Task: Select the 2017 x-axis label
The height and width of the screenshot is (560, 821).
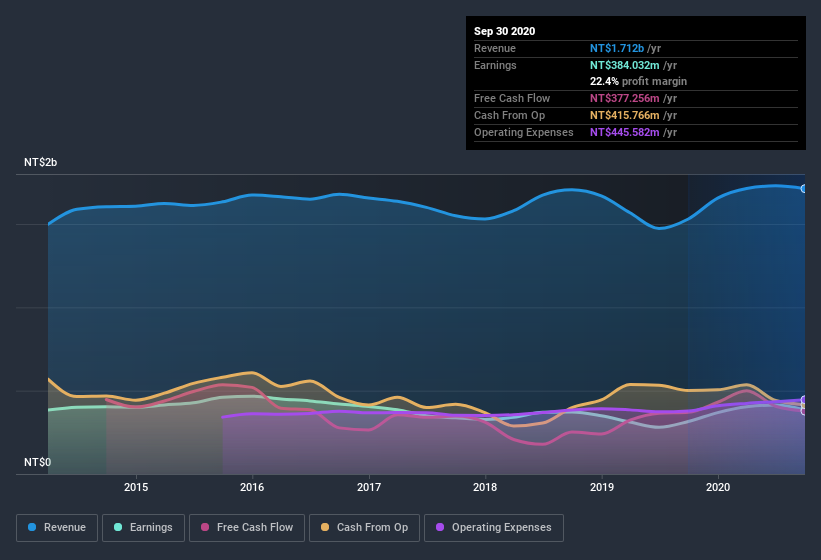Action: [369, 487]
